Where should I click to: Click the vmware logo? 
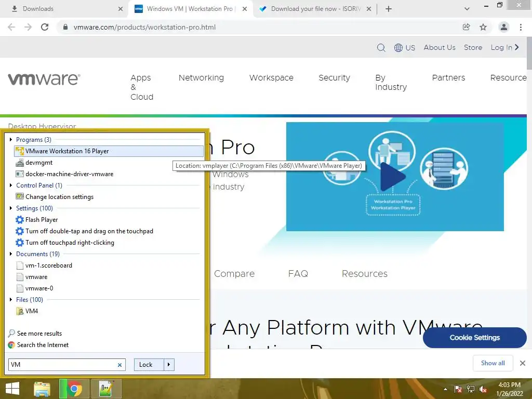click(x=44, y=79)
